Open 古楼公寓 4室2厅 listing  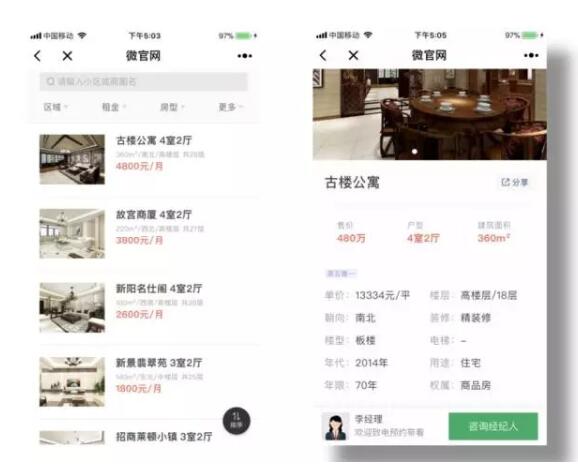(x=147, y=159)
